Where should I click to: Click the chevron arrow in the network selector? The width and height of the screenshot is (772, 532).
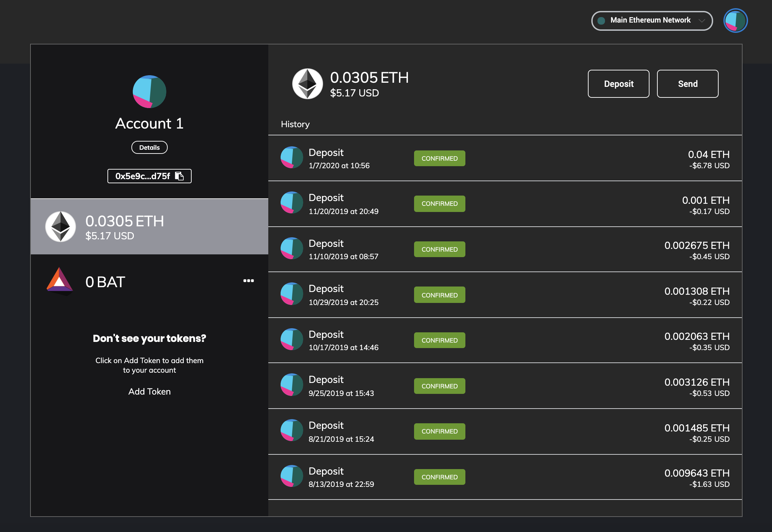pos(702,21)
